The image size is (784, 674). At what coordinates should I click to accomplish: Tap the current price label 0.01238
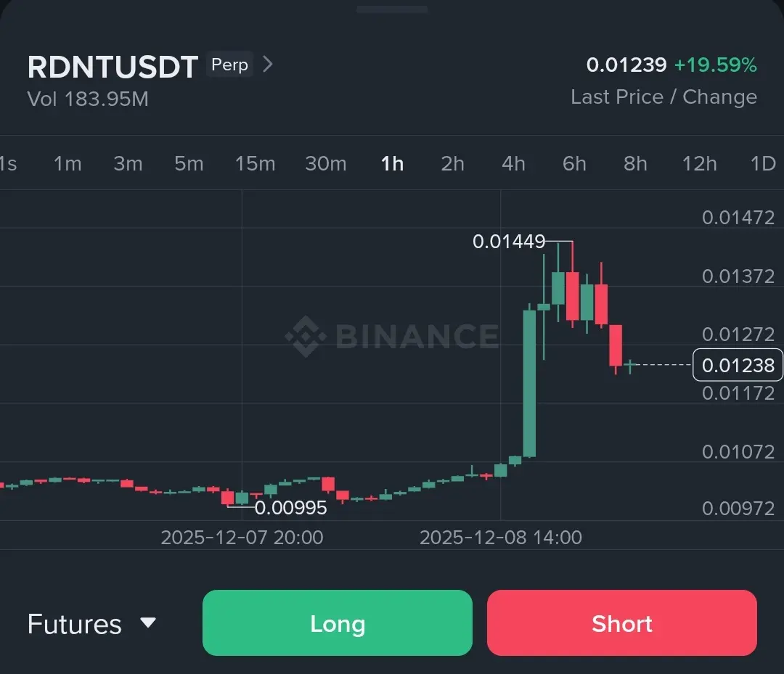pyautogui.click(x=738, y=365)
